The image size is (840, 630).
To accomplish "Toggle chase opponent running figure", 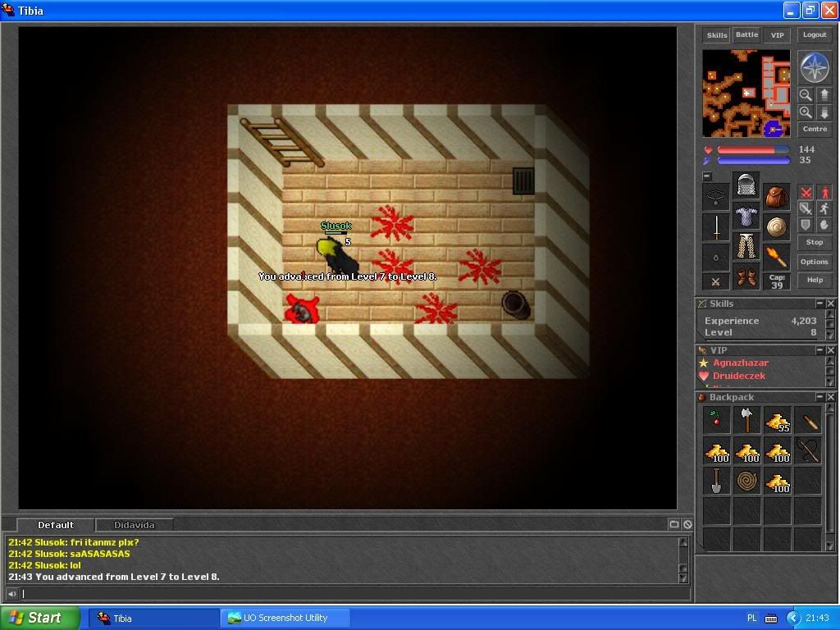I will click(x=824, y=208).
